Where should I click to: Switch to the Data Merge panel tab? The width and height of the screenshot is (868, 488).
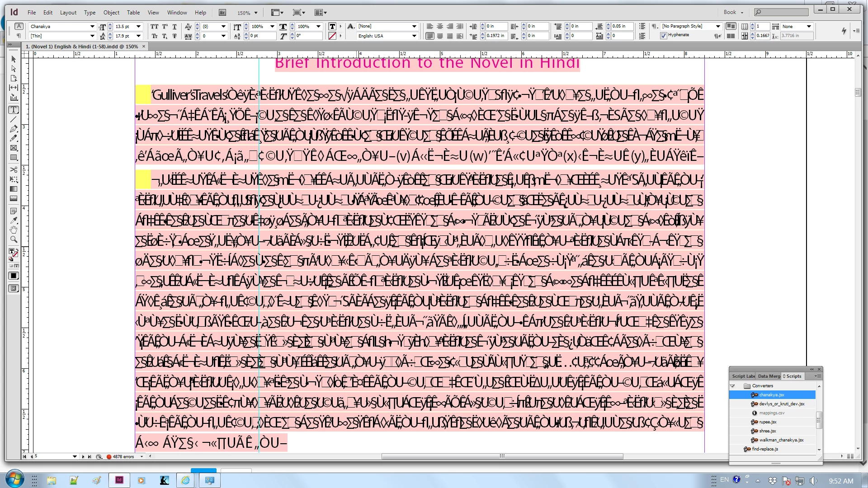tap(769, 376)
